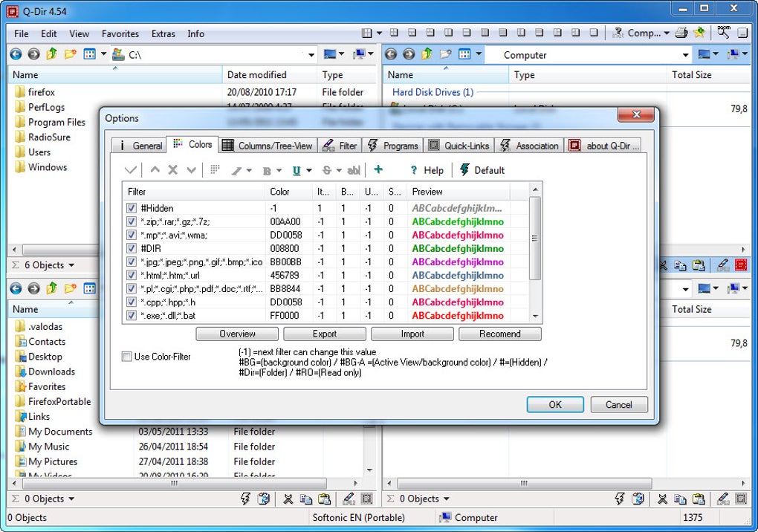Click the Overview button
The image size is (758, 532).
point(237,334)
